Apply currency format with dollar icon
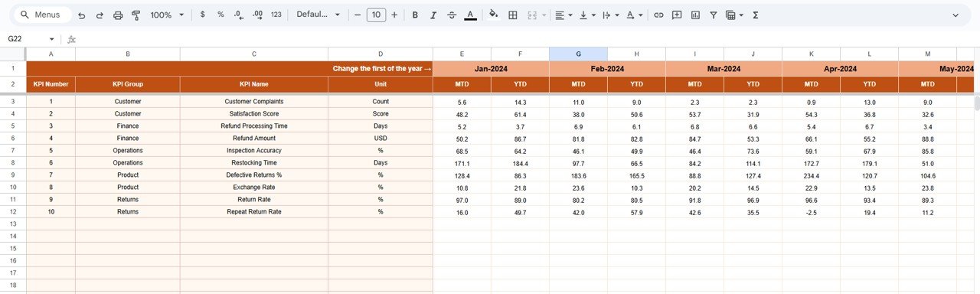Image resolution: width=980 pixels, height=294 pixels. click(202, 15)
